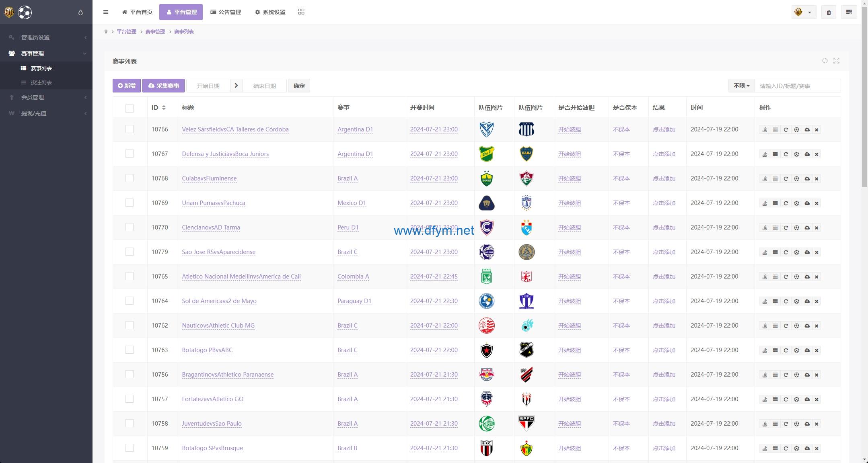Check the box for row 10756
The height and width of the screenshot is (463, 868).
pos(130,374)
